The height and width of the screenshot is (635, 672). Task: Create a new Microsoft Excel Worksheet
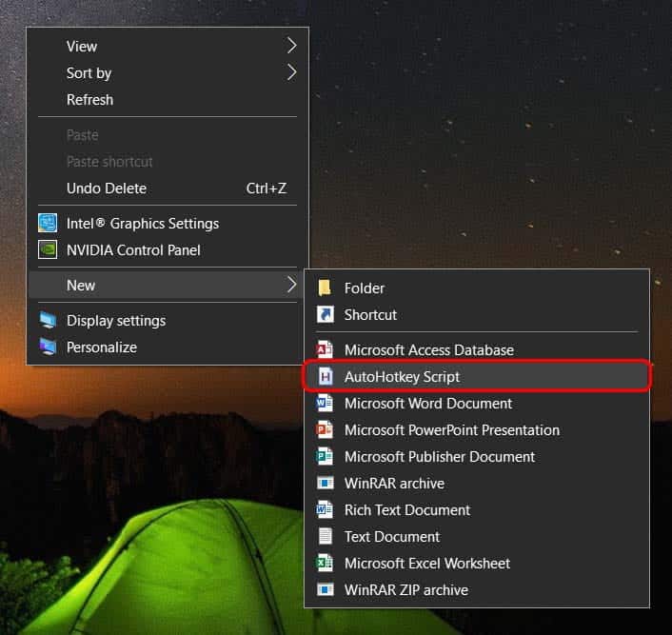click(x=477, y=563)
